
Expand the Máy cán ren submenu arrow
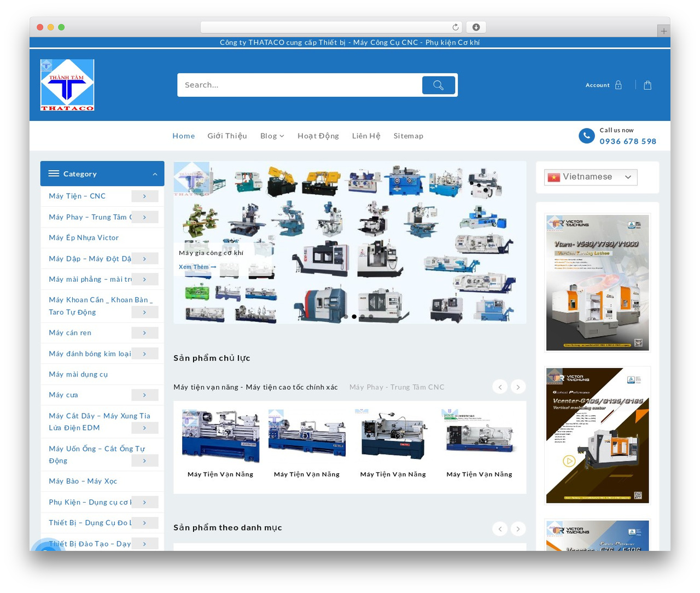(144, 333)
